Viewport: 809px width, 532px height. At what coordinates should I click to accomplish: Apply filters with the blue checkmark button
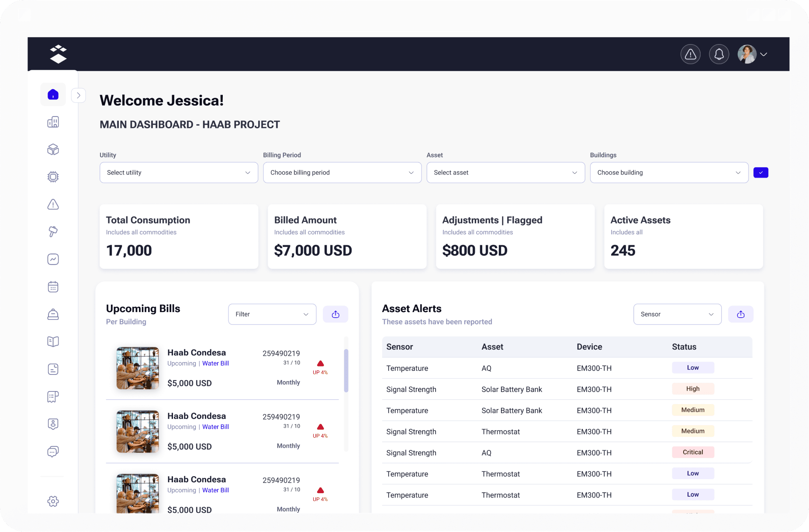761,173
